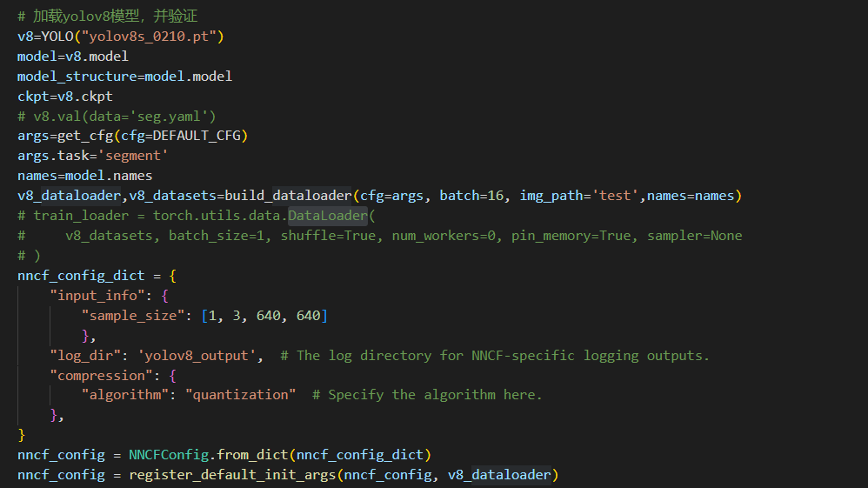Click register_default_init_args function name
The width and height of the screenshot is (868, 488).
pyautogui.click(x=232, y=474)
